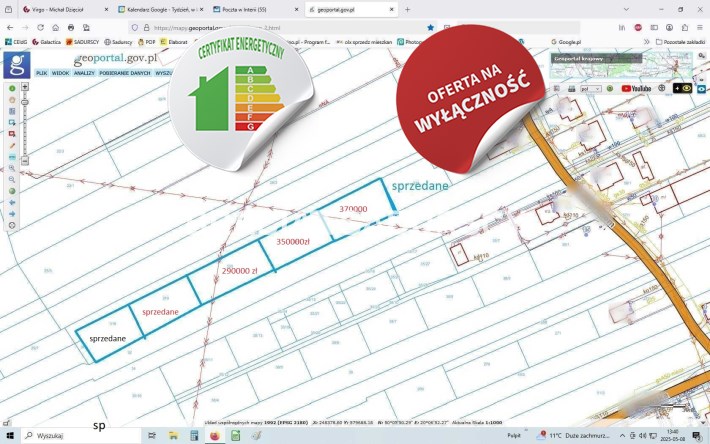Switch to the Kalendarz Google tab
This screenshot has height=444, width=710.
158,9
